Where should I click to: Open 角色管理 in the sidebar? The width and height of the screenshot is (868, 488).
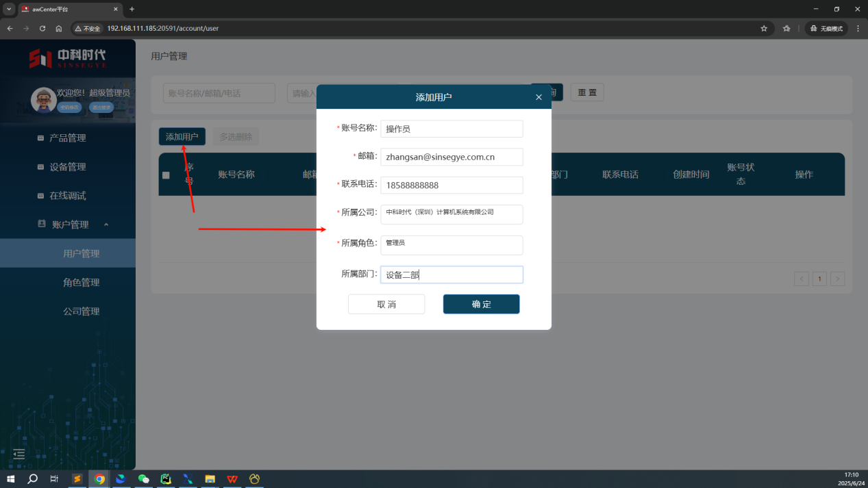81,283
